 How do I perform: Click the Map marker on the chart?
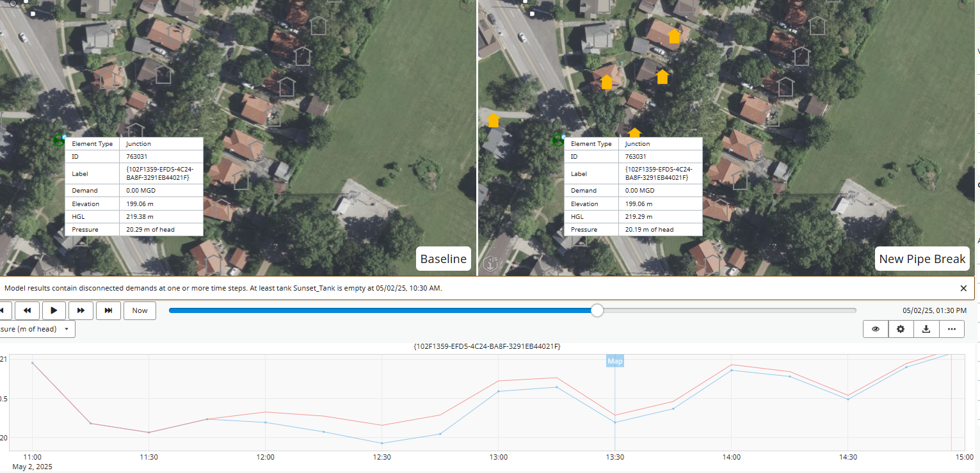[x=615, y=361]
